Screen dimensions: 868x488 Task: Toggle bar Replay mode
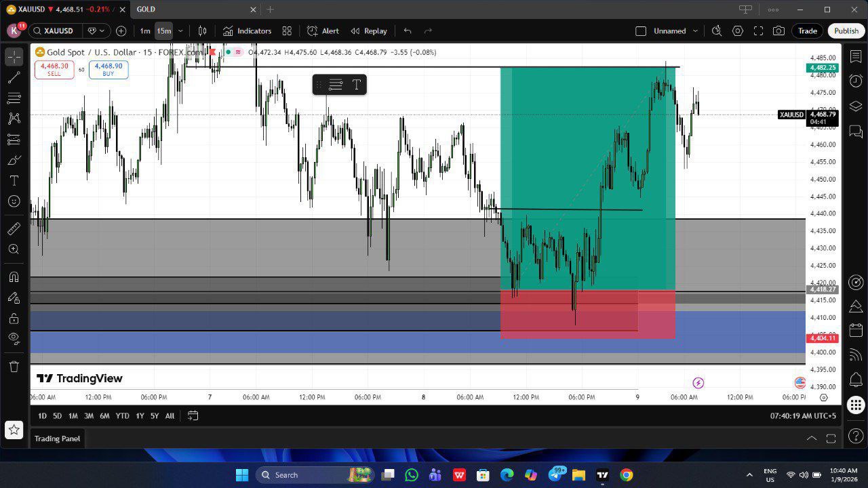pos(369,30)
